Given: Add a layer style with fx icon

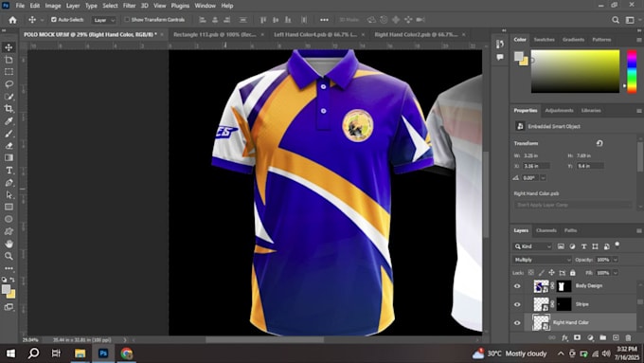Looking at the screenshot, I should (x=564, y=338).
